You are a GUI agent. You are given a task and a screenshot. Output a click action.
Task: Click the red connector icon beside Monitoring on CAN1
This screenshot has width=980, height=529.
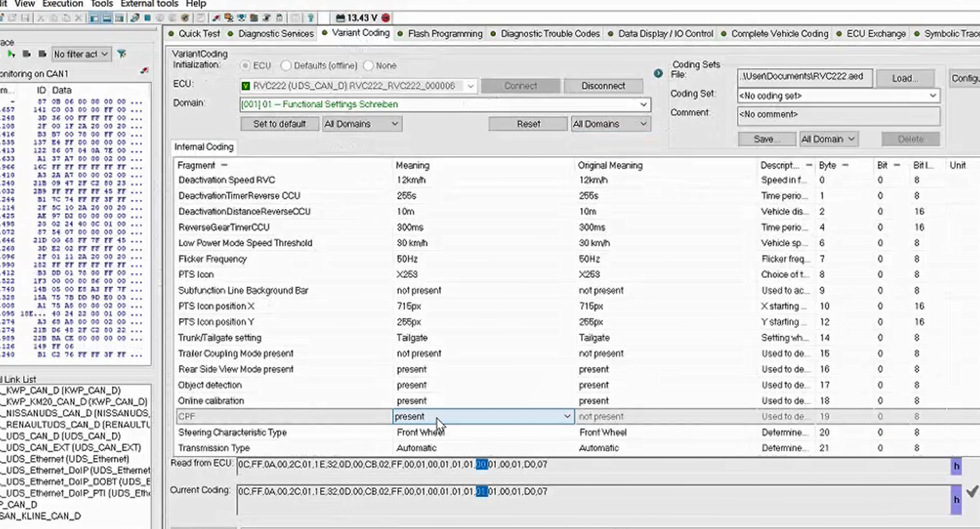tap(144, 71)
